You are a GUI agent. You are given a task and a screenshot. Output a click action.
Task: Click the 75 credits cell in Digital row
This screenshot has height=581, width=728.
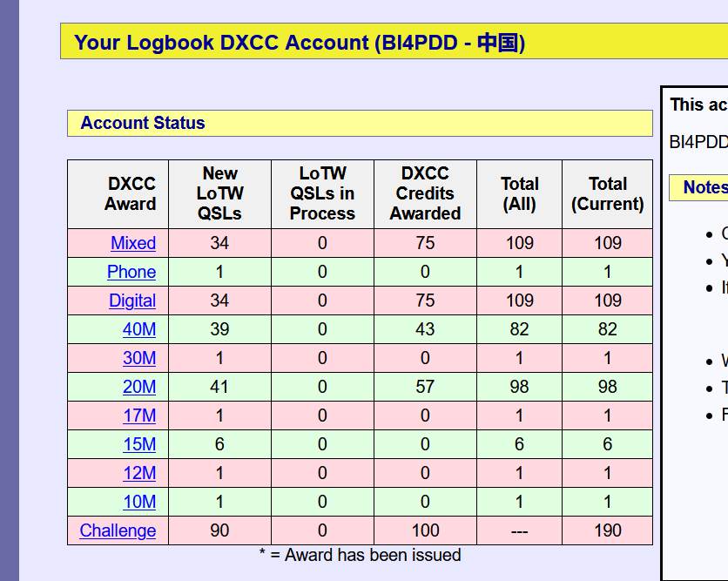pyautogui.click(x=425, y=301)
